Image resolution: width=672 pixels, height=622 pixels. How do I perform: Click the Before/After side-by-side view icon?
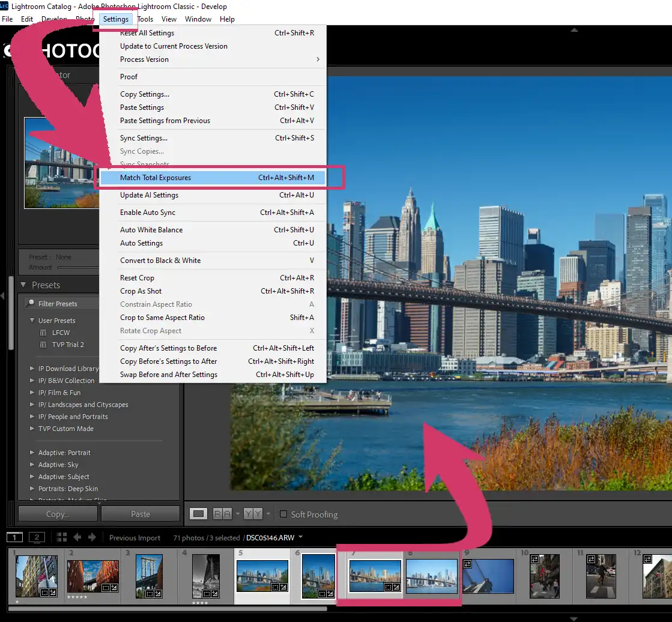point(222,514)
